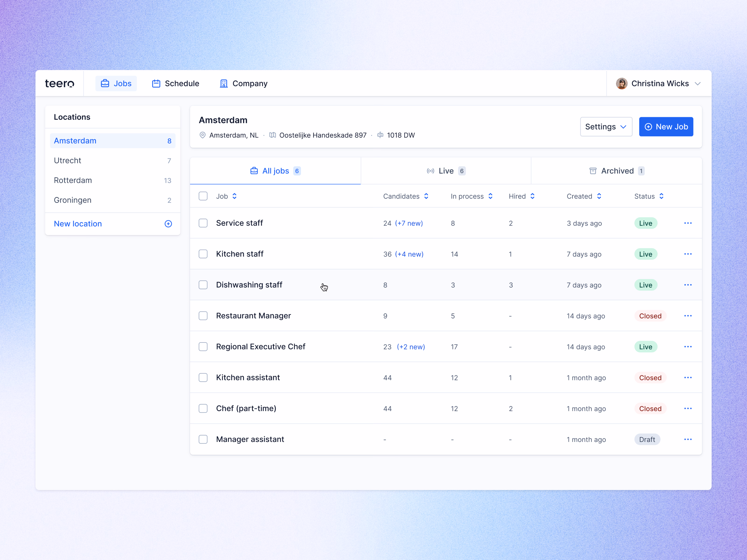
Task: Switch to the All jobs tab
Action: click(275, 171)
